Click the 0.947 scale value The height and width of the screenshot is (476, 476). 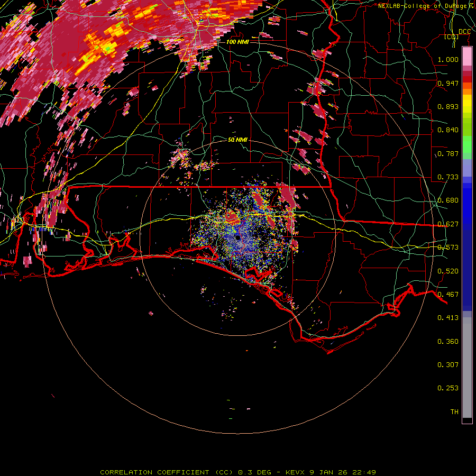pyautogui.click(x=448, y=83)
